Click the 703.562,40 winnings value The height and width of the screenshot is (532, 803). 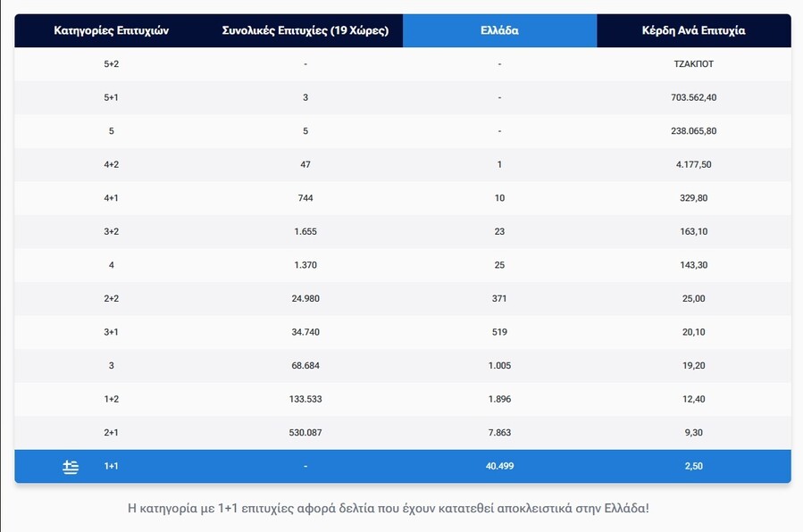pyautogui.click(x=693, y=97)
